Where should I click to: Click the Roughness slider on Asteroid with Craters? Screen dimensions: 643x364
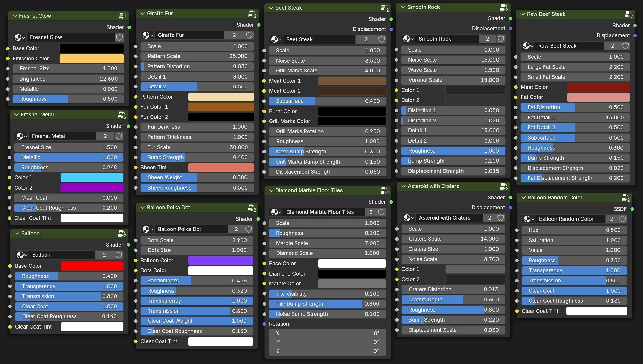click(x=453, y=310)
